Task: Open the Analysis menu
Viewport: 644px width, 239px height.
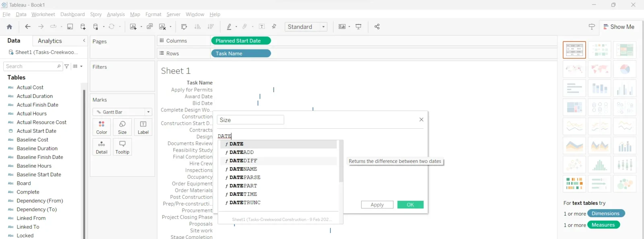Action: pos(116,14)
